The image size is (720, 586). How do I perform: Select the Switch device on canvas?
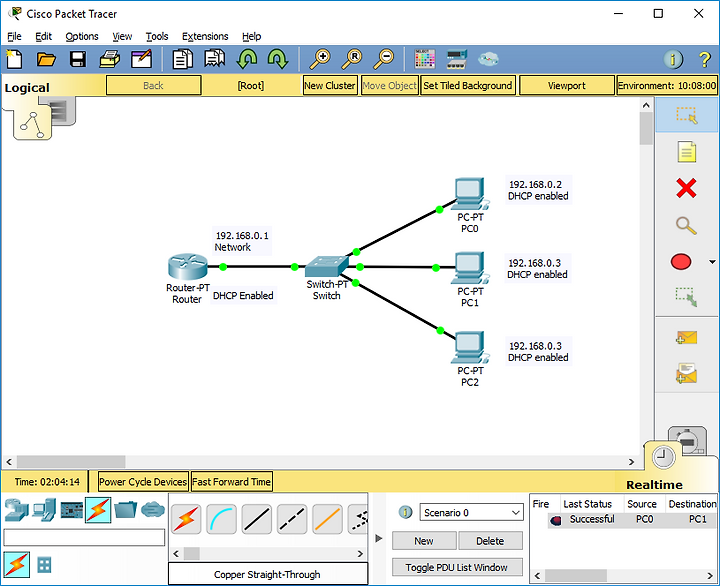click(327, 267)
